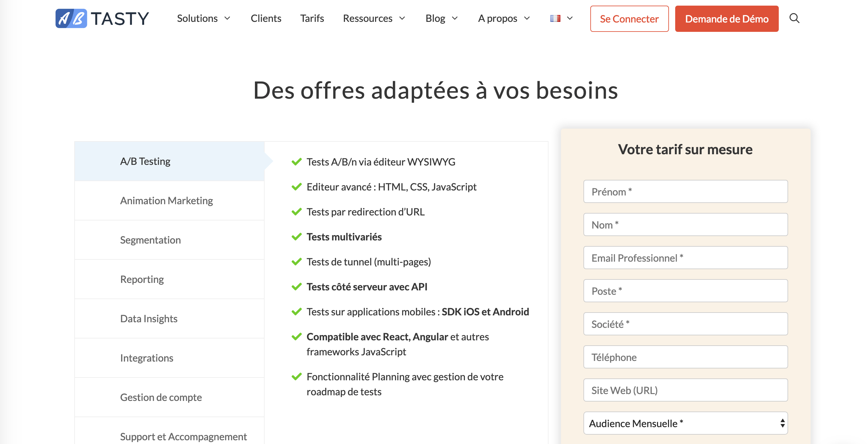Image resolution: width=868 pixels, height=444 pixels.
Task: Click the text 'Tests multivariés'
Action: coord(344,237)
